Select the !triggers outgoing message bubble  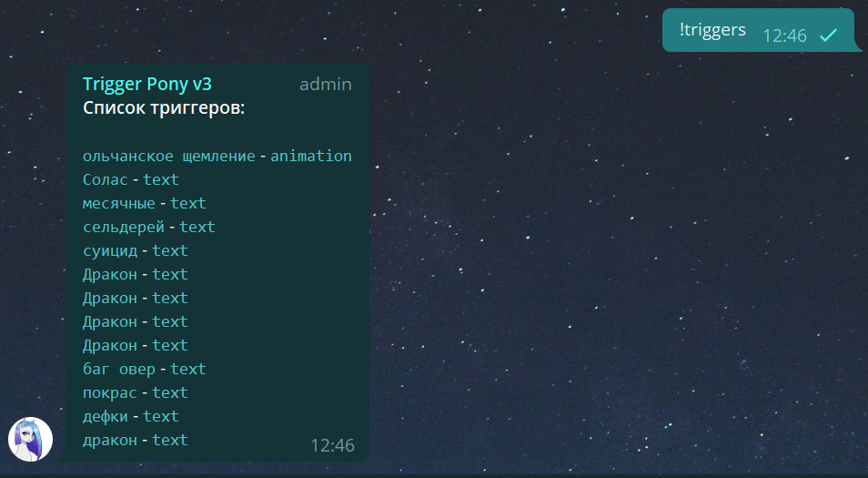pyautogui.click(x=762, y=30)
